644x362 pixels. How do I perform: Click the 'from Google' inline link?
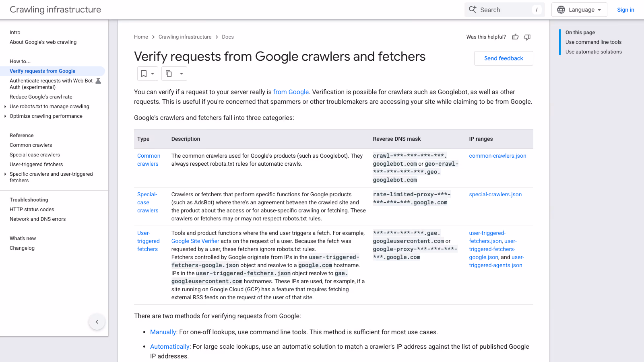pos(291,92)
